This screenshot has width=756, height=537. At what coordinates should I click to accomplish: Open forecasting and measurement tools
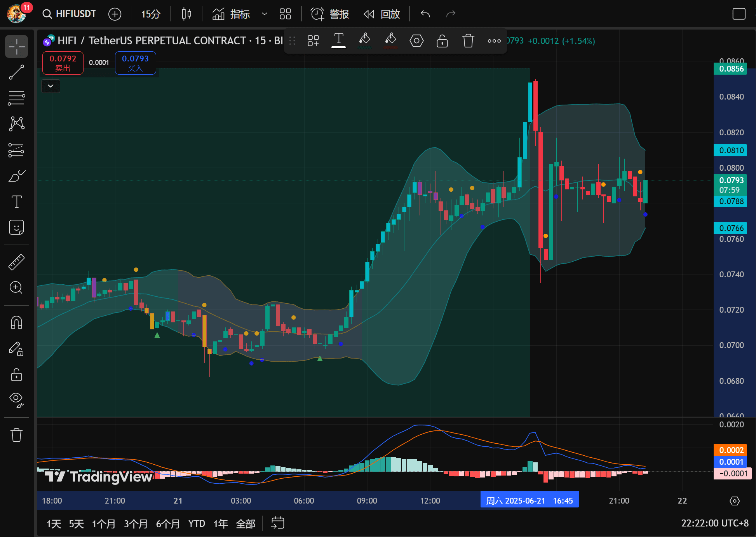pyautogui.click(x=16, y=150)
